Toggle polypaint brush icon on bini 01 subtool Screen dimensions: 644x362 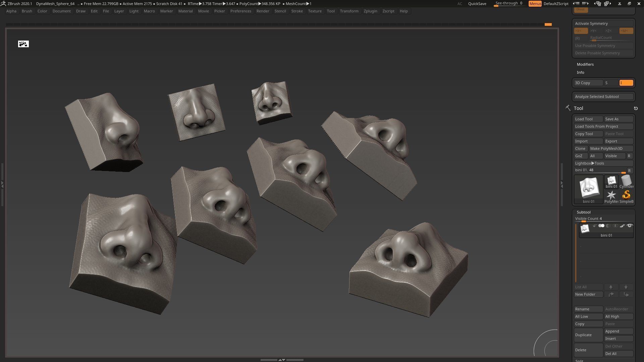pos(623,226)
